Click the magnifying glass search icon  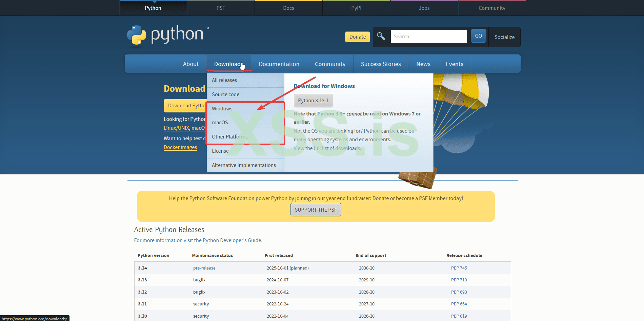381,36
